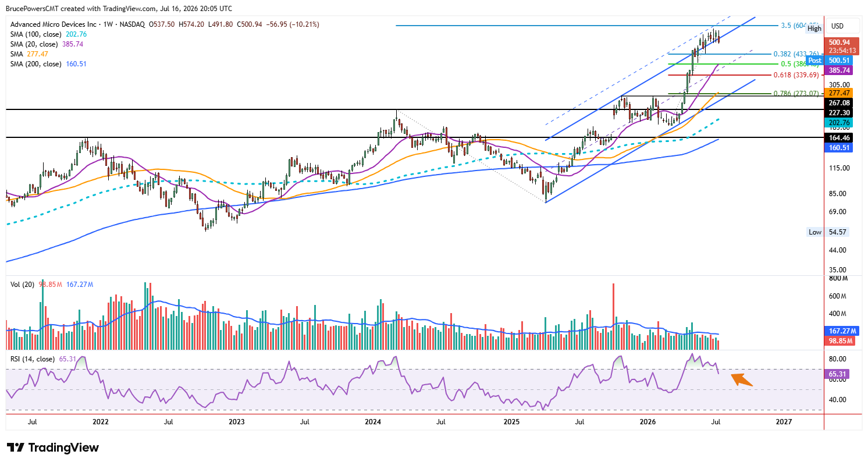Select the Post market label

[x=815, y=61]
